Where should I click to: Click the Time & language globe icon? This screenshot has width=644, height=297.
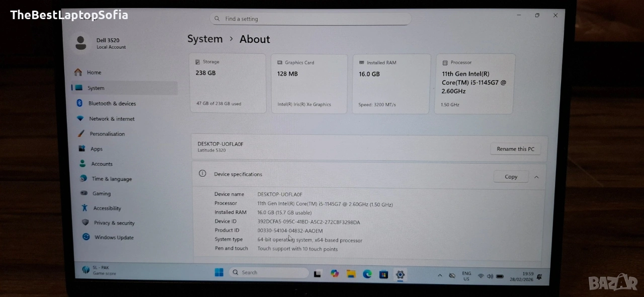click(84, 178)
